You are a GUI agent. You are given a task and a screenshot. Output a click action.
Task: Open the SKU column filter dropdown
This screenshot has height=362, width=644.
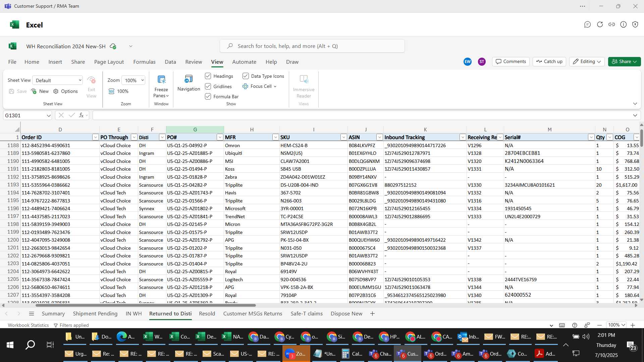click(x=343, y=137)
